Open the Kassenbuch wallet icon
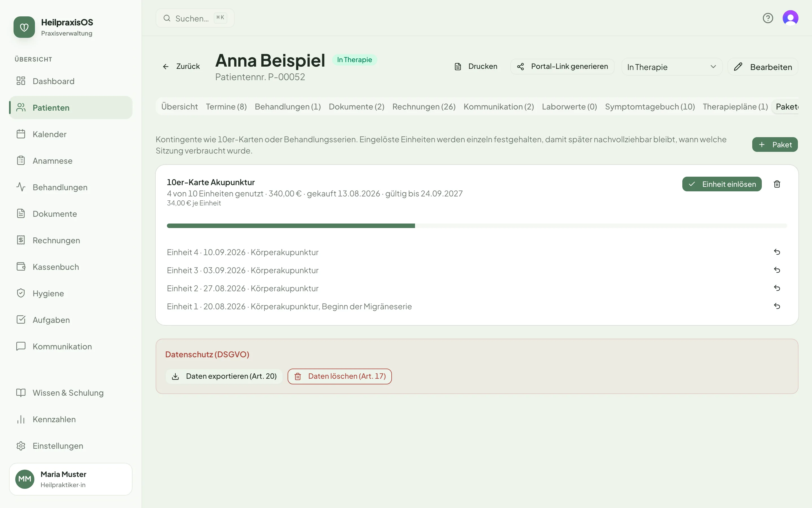This screenshot has height=508, width=812. [21, 267]
